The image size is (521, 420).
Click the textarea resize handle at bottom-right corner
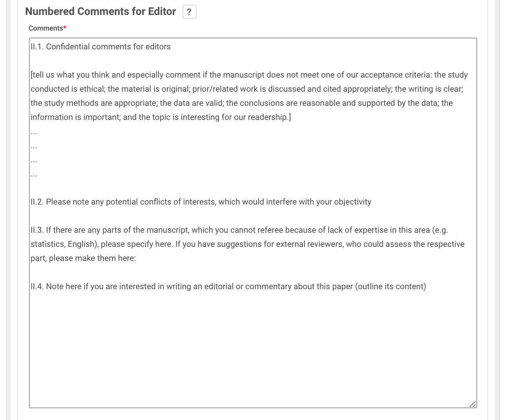(473, 404)
